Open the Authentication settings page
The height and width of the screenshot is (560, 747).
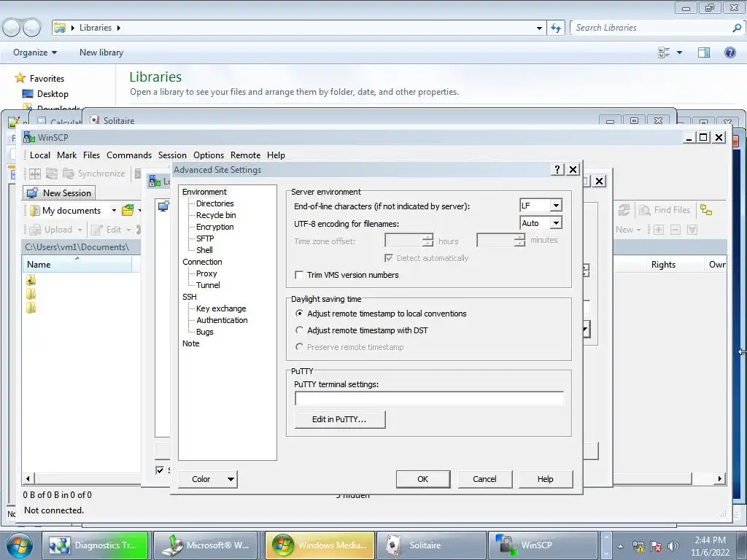pyautogui.click(x=222, y=320)
